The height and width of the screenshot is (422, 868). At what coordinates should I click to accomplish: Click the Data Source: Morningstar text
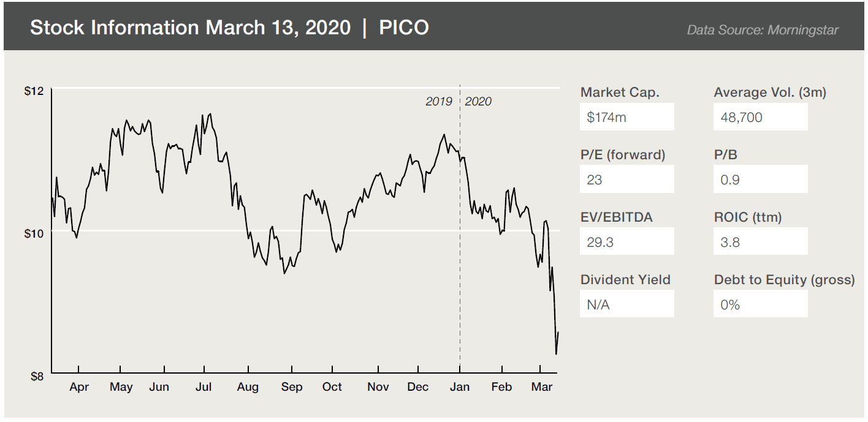pos(763,29)
